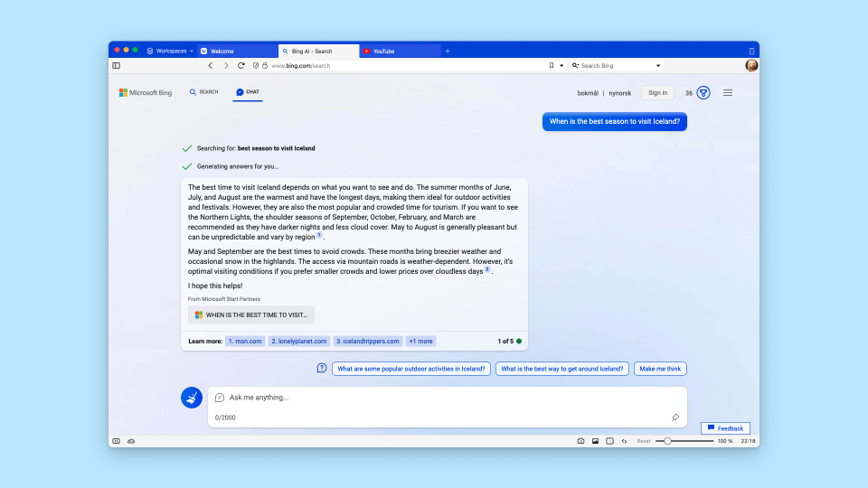The image size is (868, 488).
Task: Open the 1. msn.com source link
Action: pyautogui.click(x=245, y=342)
